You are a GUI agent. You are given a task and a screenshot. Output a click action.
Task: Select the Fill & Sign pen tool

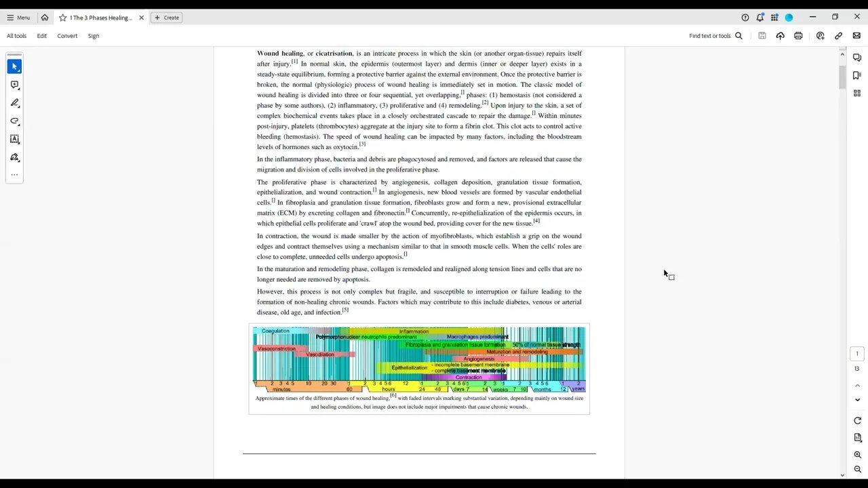point(14,157)
